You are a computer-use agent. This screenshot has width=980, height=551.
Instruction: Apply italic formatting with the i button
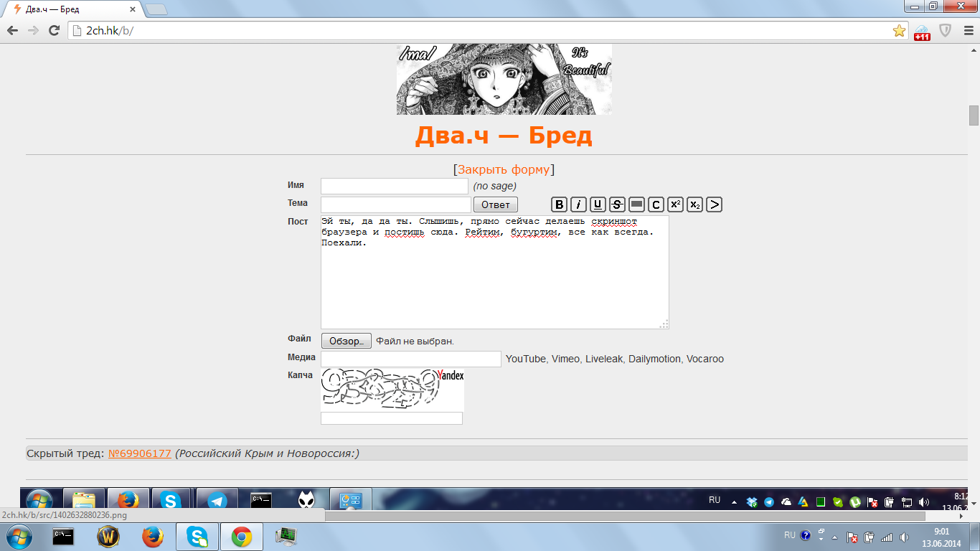coord(579,204)
